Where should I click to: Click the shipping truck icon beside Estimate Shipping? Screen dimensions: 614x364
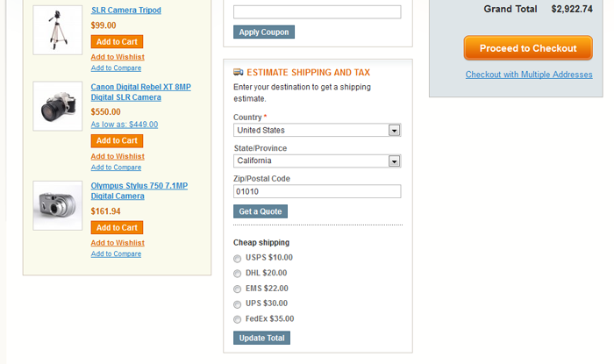click(238, 72)
